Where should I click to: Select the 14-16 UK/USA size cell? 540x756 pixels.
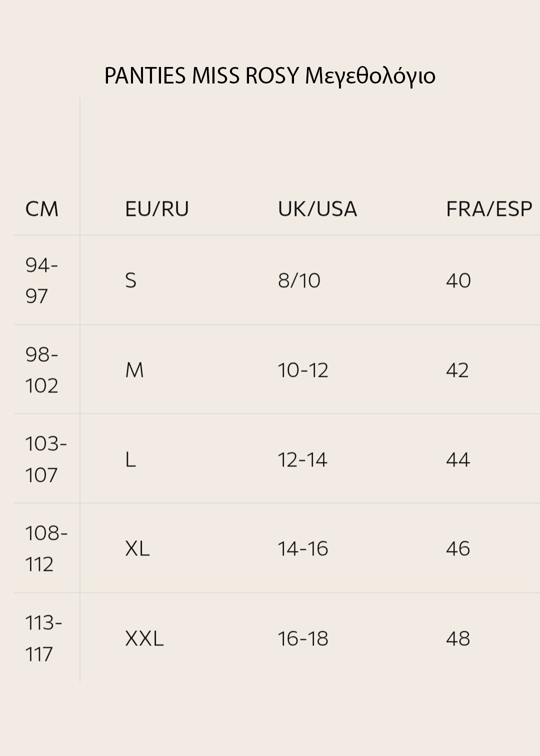[303, 549]
